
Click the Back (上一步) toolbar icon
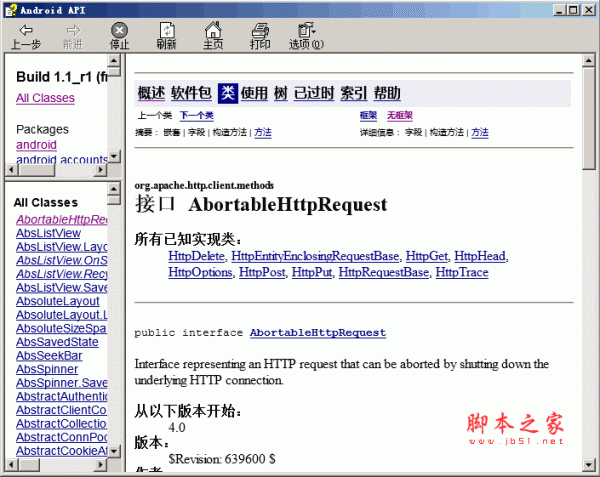26,36
